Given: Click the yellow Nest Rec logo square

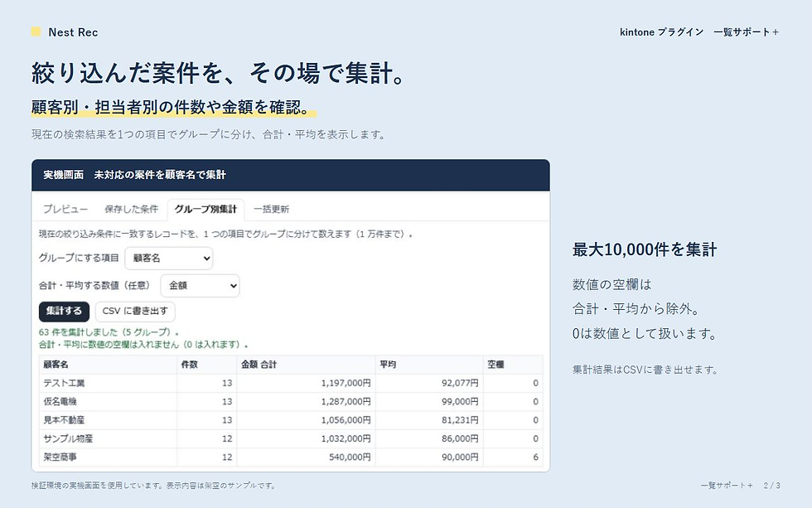Looking at the screenshot, I should coord(36,31).
